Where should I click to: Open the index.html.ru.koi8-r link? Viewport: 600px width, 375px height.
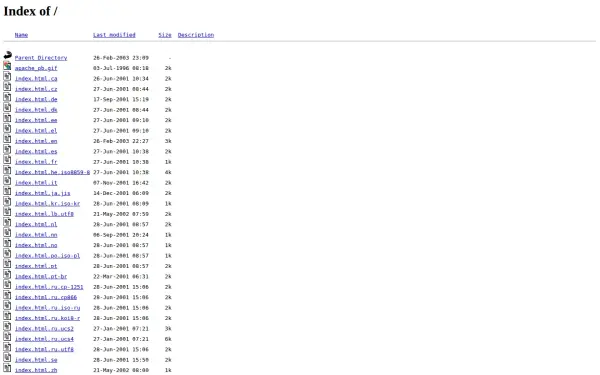(47, 318)
